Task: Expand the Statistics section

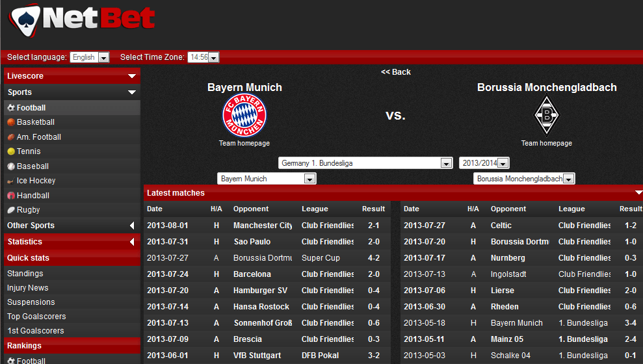Action: pos(131,242)
